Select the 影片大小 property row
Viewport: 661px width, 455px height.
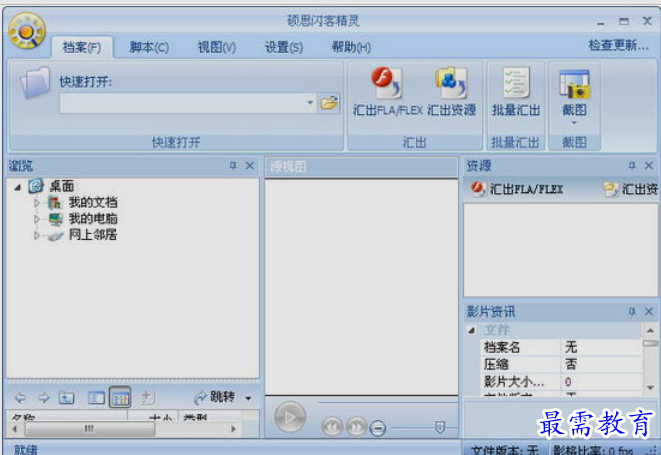[561, 382]
